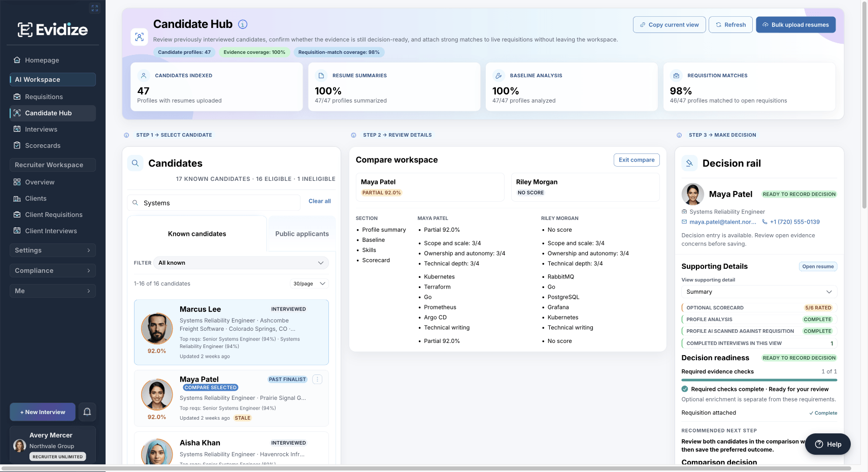Click the collapse sidebar icon at top

(x=95, y=8)
